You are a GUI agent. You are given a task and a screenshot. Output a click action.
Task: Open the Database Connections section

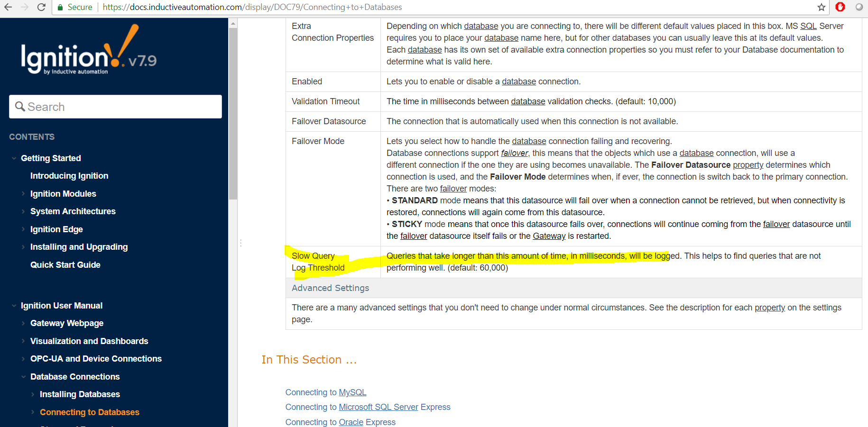[x=75, y=377]
